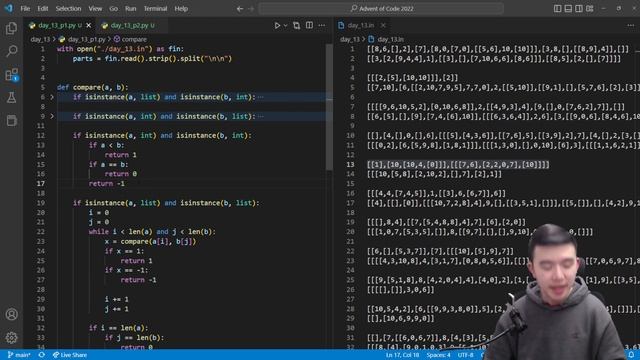This screenshot has height=360, width=640.
Task: Click 'while i < len(a)' code line
Action: (152, 232)
